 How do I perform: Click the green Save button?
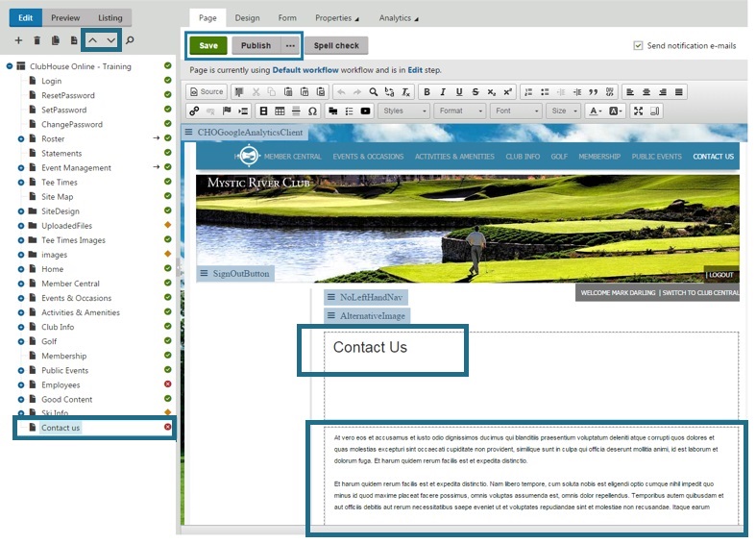(x=208, y=46)
